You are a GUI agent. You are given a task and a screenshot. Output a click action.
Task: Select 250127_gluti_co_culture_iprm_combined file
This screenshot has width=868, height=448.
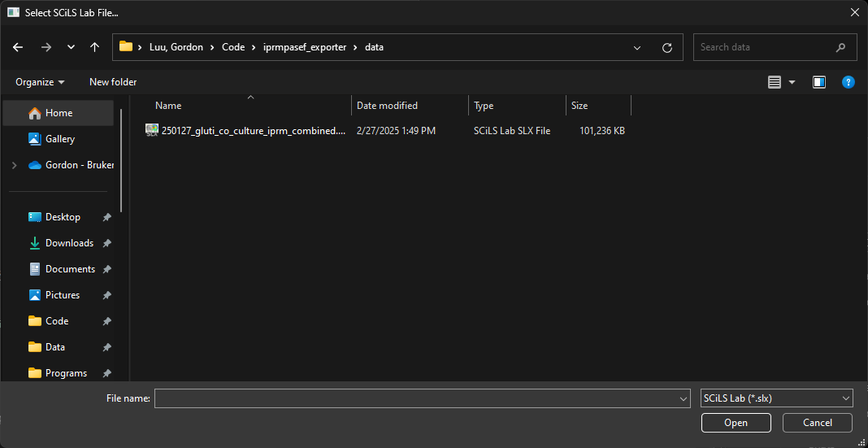tap(254, 131)
